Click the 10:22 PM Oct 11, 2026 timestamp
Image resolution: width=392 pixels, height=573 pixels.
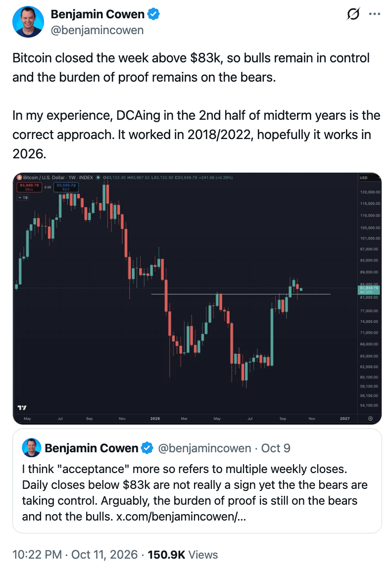click(75, 554)
